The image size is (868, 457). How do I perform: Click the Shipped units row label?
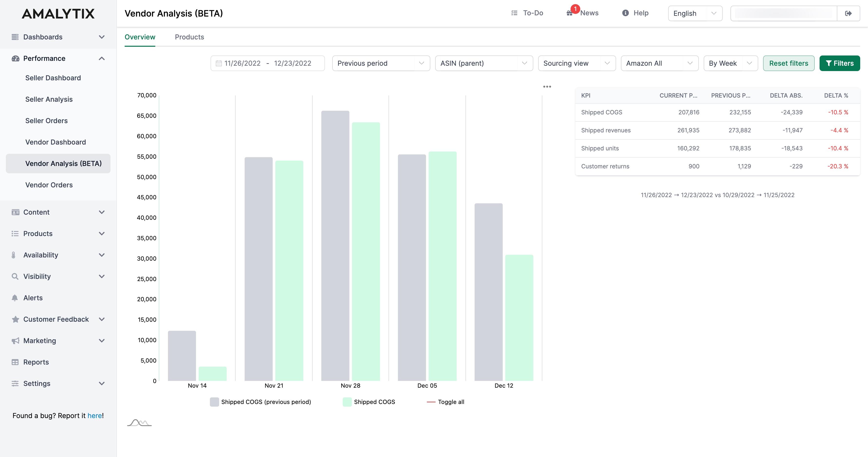tap(600, 148)
